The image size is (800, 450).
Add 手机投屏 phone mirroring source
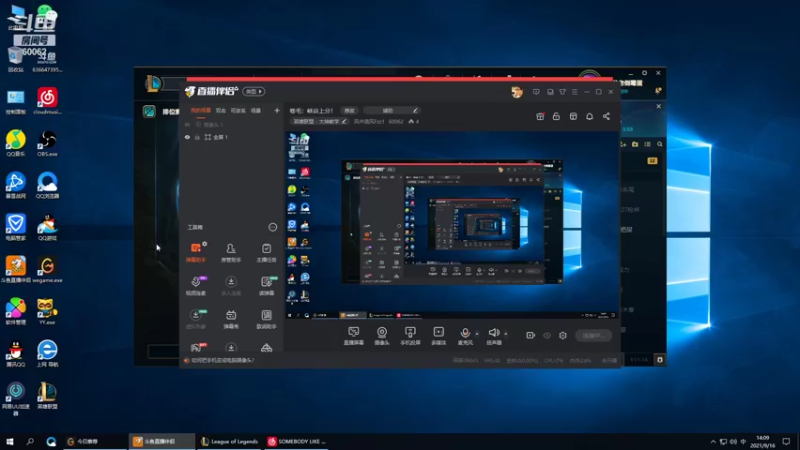click(410, 336)
